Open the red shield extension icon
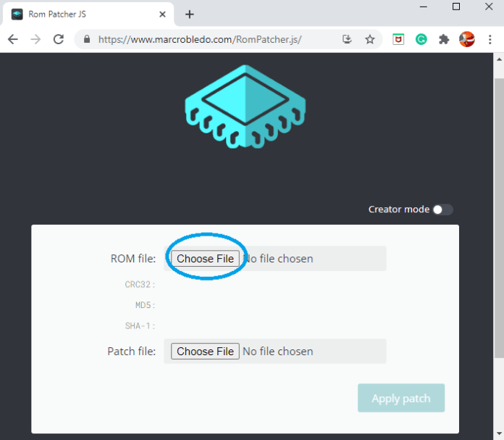Viewport: 504px width, 440px height. (x=398, y=39)
